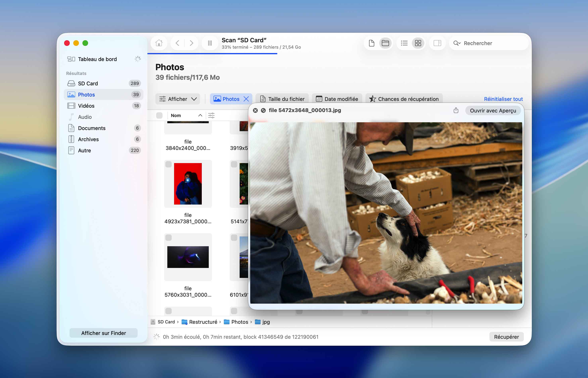Click the 39 fichiers/117,6 Mo summary
The width and height of the screenshot is (588, 378).
[188, 77]
